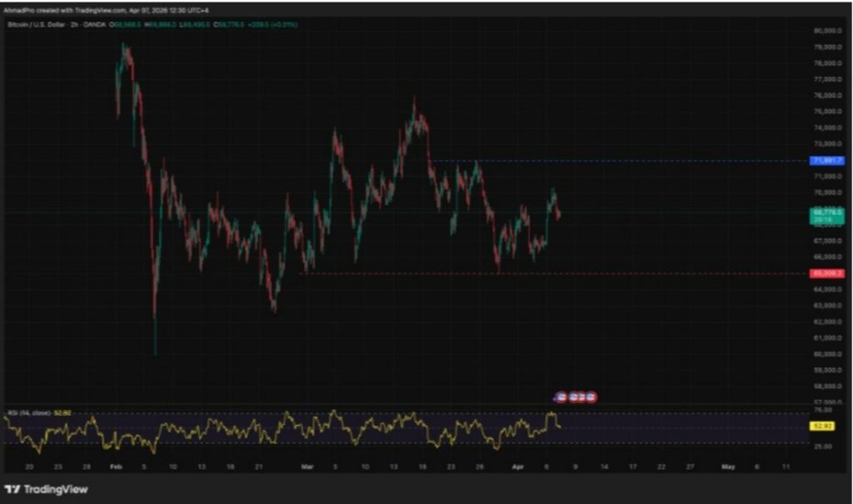This screenshot has width=853, height=504.
Task: Click the 80,000.0 price axis label
Action: pyautogui.click(x=827, y=31)
